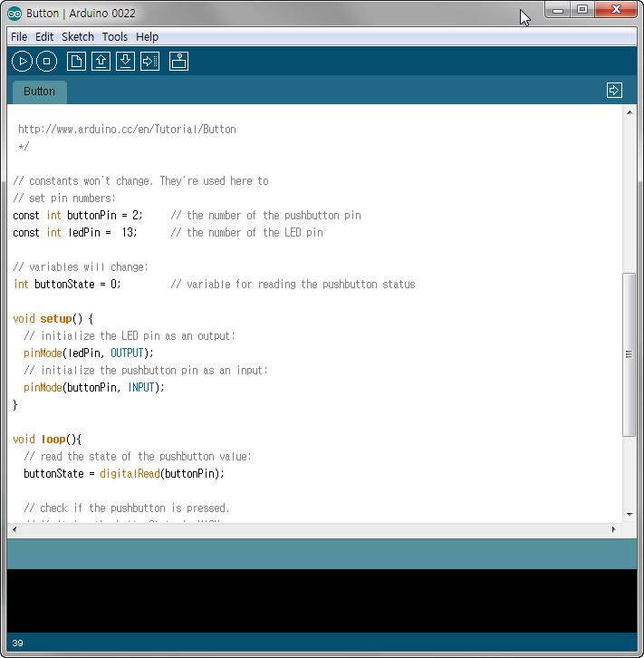This screenshot has height=658, width=644.
Task: Click the black console output area
Action: pyautogui.click(x=322, y=601)
